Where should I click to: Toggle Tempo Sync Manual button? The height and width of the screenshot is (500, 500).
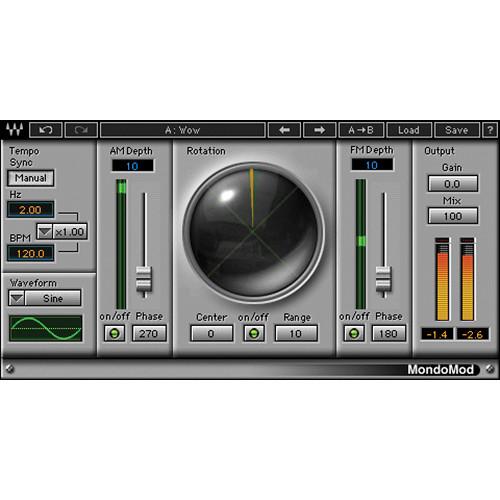pos(31,178)
